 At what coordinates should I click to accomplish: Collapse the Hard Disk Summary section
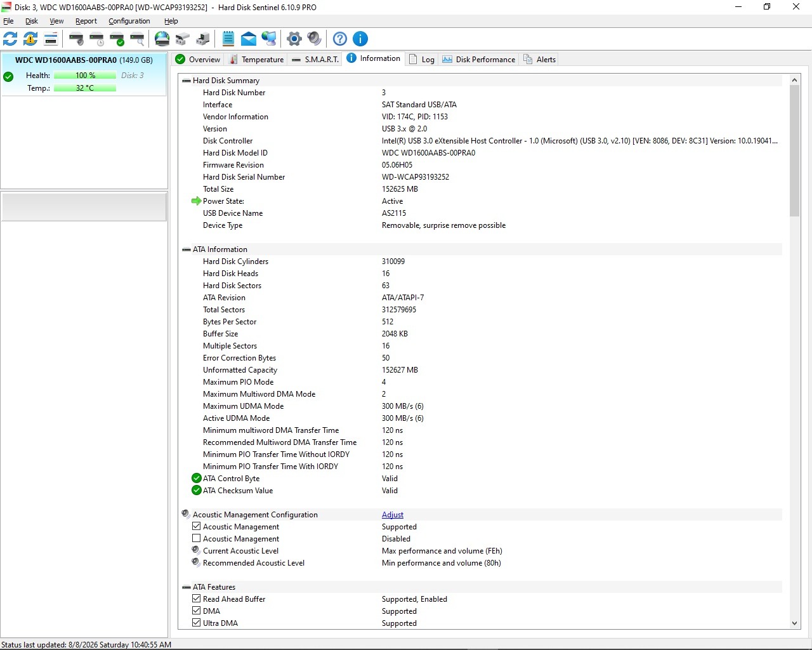tap(187, 81)
